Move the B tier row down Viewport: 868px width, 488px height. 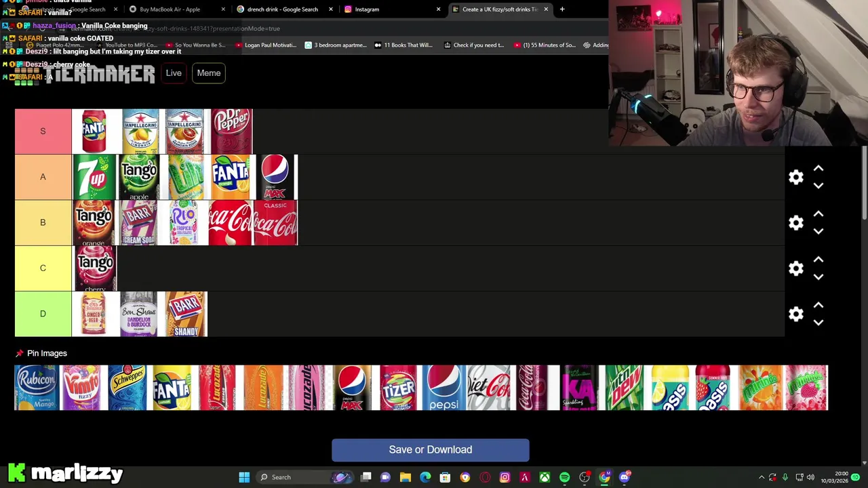click(x=818, y=231)
